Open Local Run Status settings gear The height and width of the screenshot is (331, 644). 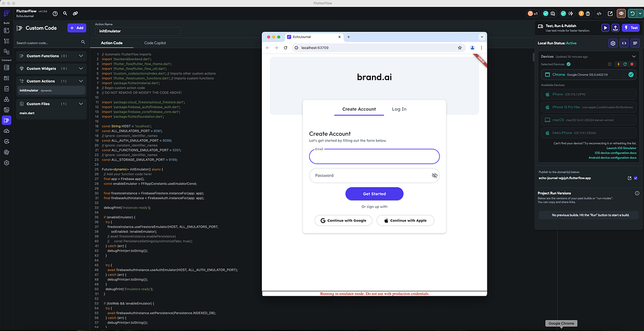tap(613, 43)
